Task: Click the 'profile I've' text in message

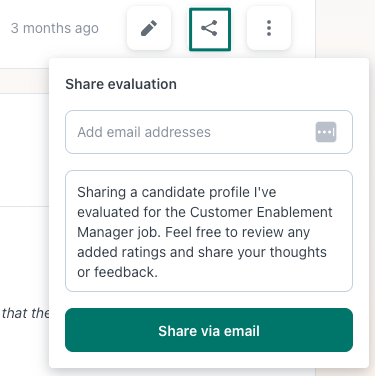Action: click(x=242, y=192)
